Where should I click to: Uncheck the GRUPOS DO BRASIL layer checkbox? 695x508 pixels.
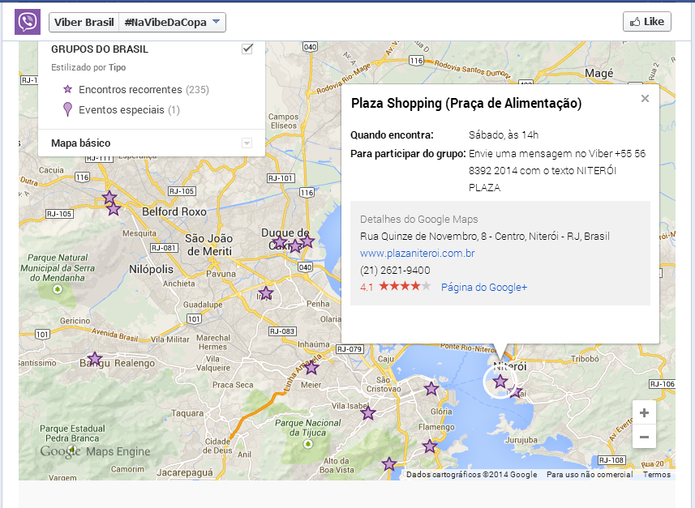(x=247, y=49)
